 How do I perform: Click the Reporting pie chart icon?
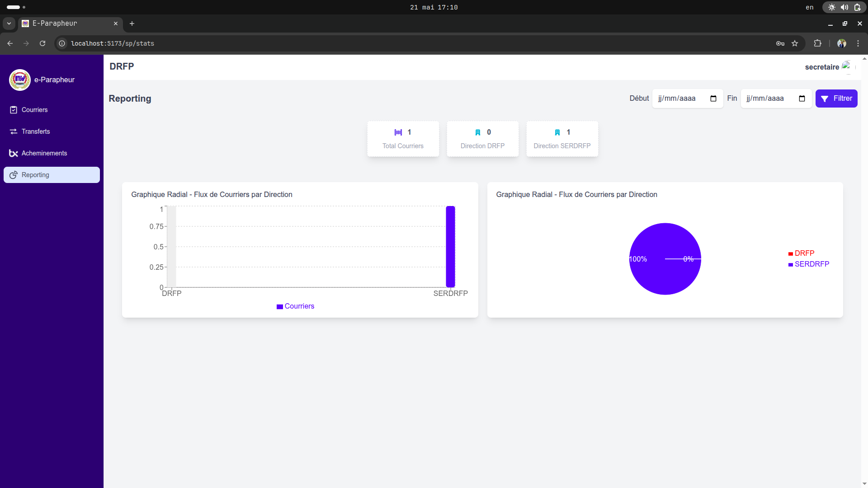point(14,175)
